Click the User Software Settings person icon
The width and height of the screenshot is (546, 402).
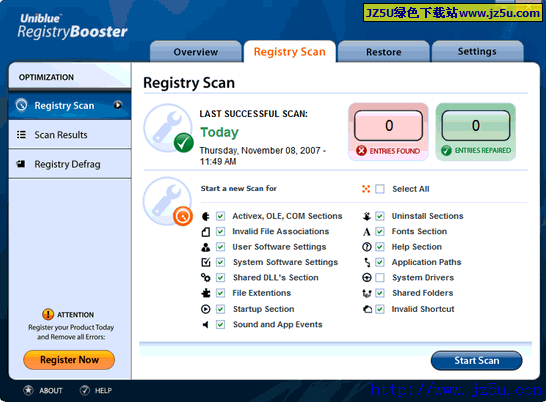point(206,247)
